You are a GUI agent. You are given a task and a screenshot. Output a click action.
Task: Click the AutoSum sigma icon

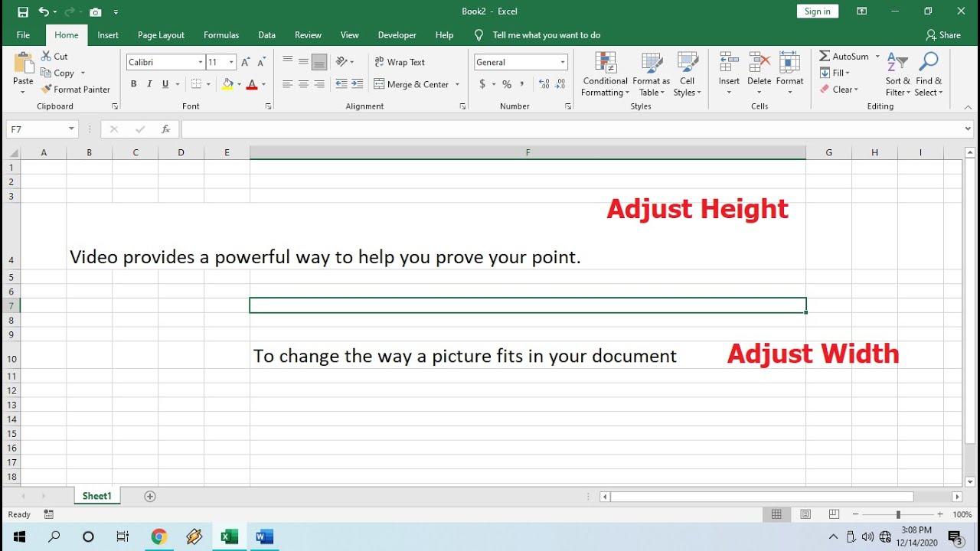click(x=825, y=56)
